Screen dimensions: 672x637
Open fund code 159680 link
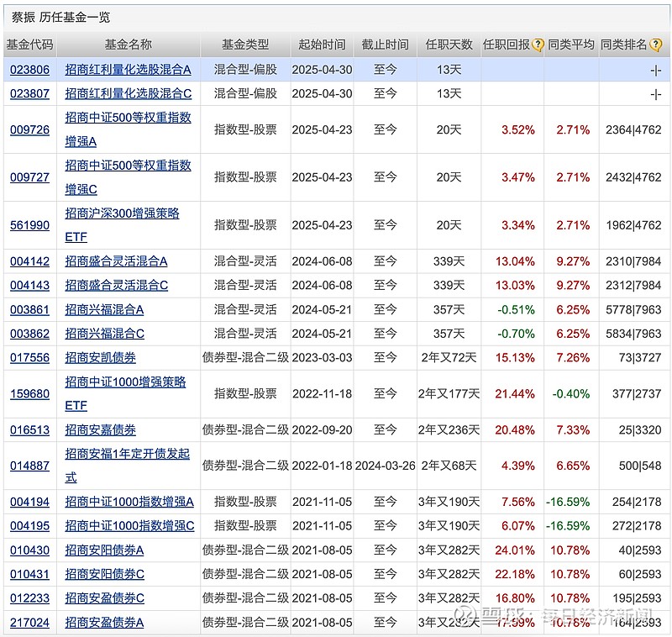coord(29,394)
